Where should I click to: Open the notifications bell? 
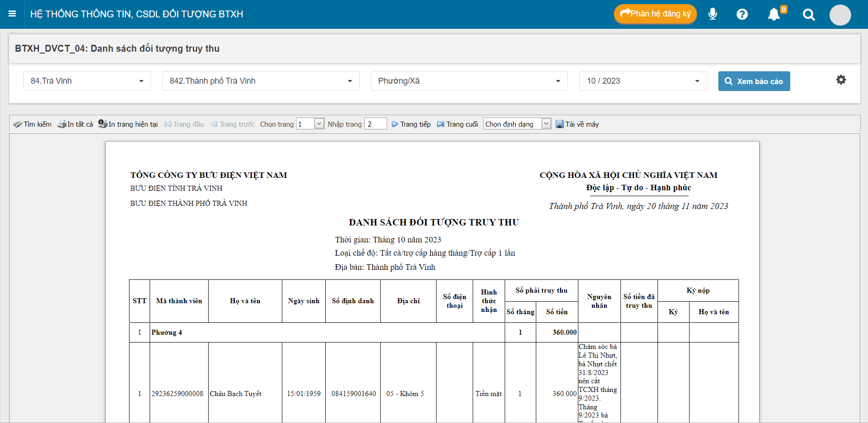pyautogui.click(x=774, y=14)
